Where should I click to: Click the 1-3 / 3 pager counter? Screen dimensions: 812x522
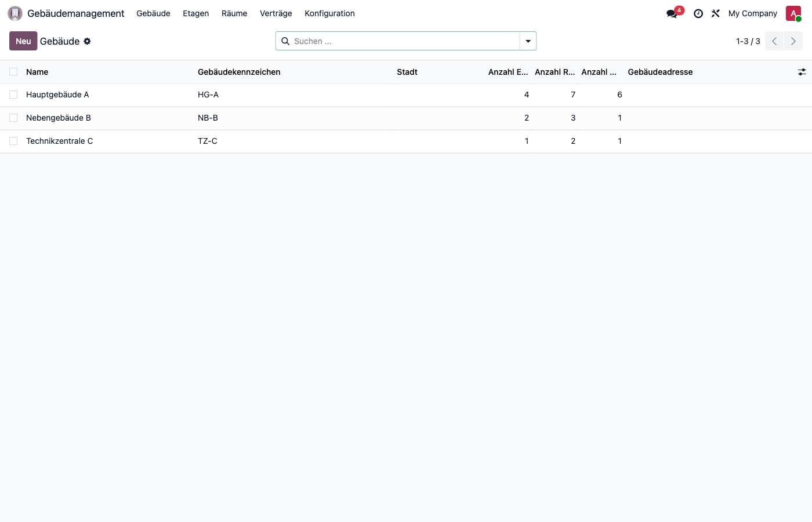748,41
